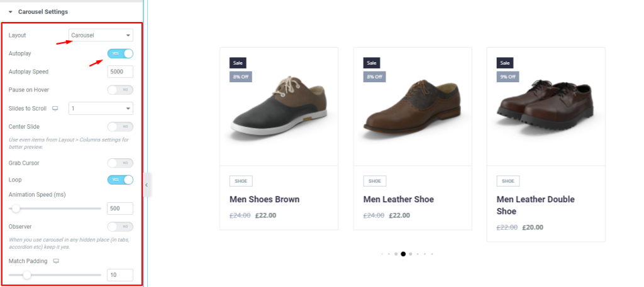The width and height of the screenshot is (644, 287).
Task: Click responsive device icon beside Match Padding
Action: tap(56, 261)
